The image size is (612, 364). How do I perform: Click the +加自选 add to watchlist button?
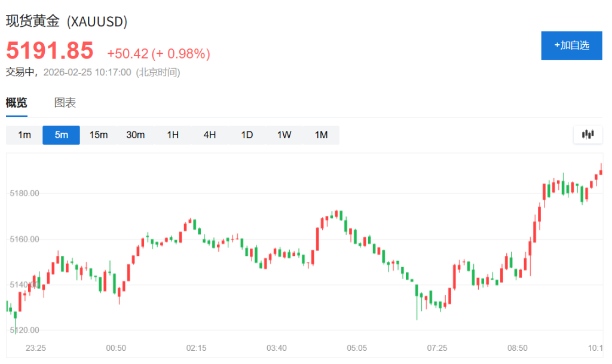coord(571,45)
